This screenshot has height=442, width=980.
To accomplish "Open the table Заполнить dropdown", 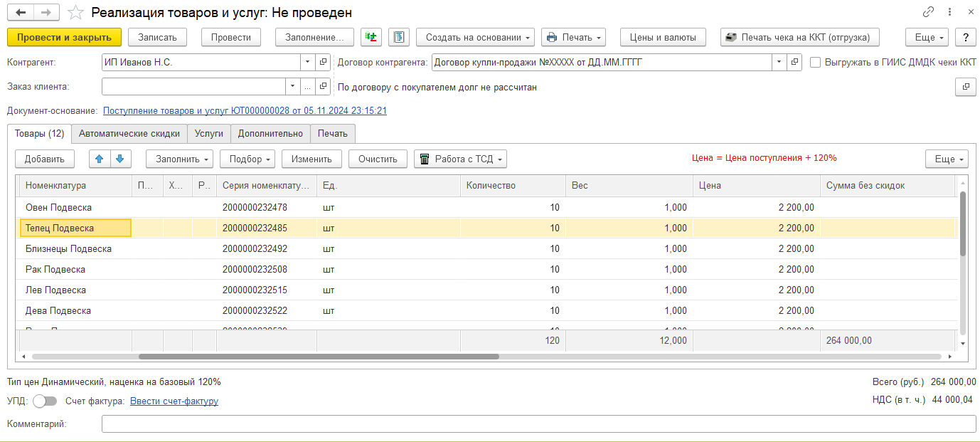I will [x=179, y=159].
